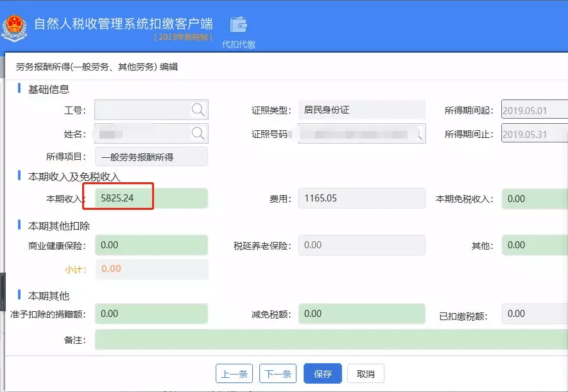This screenshot has width=568, height=392.
Task: Open the 证照类型 dropdown field
Action: (361, 110)
